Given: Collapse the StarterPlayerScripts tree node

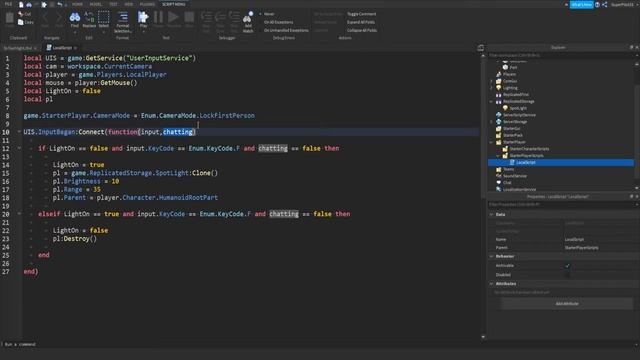Looking at the screenshot, I should click(x=498, y=156).
